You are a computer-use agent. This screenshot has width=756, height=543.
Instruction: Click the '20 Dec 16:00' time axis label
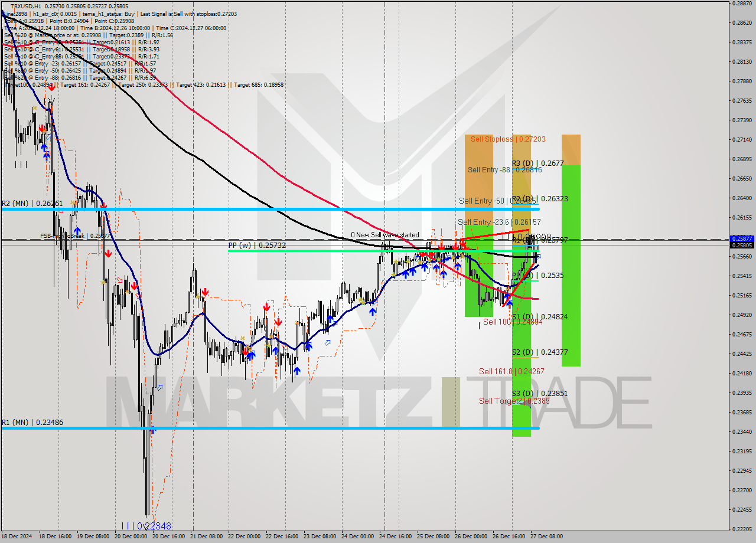click(168, 537)
